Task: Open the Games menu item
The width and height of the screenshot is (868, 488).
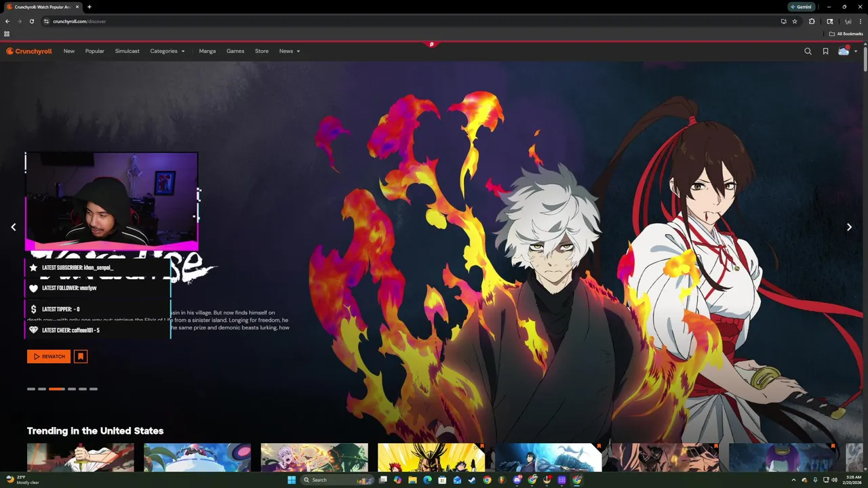Action: pos(235,51)
